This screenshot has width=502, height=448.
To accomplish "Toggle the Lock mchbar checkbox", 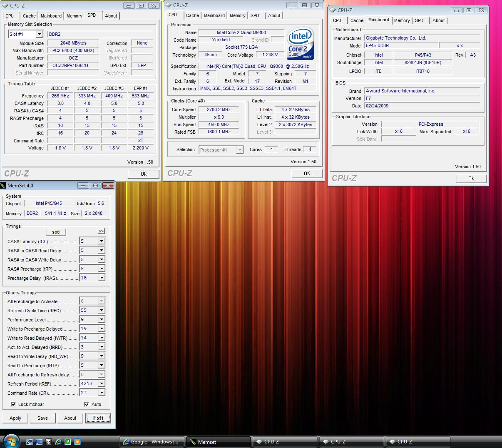I will 13,404.
